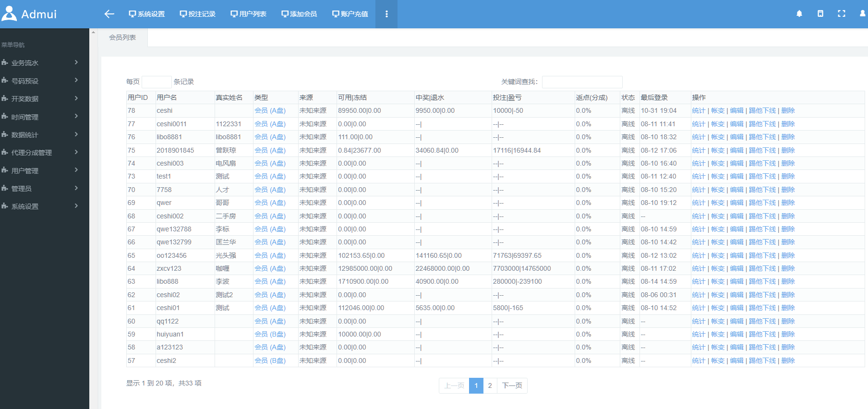Click 删除 link for user zxcv123
Image resolution: width=868 pixels, height=409 pixels.
(x=788, y=269)
